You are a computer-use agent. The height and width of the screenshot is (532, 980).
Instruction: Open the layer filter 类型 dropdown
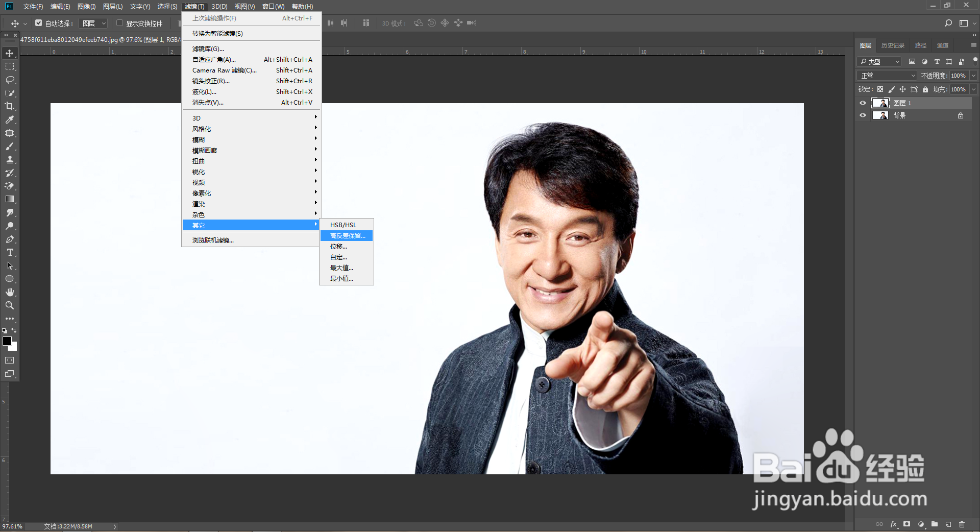pyautogui.click(x=879, y=62)
